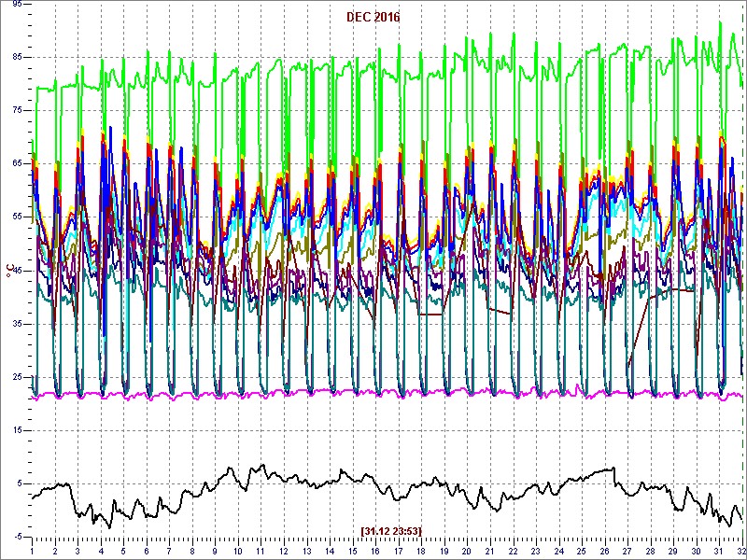Click the "35" temperature axis label
This screenshot has width=747, height=560.
coord(17,324)
